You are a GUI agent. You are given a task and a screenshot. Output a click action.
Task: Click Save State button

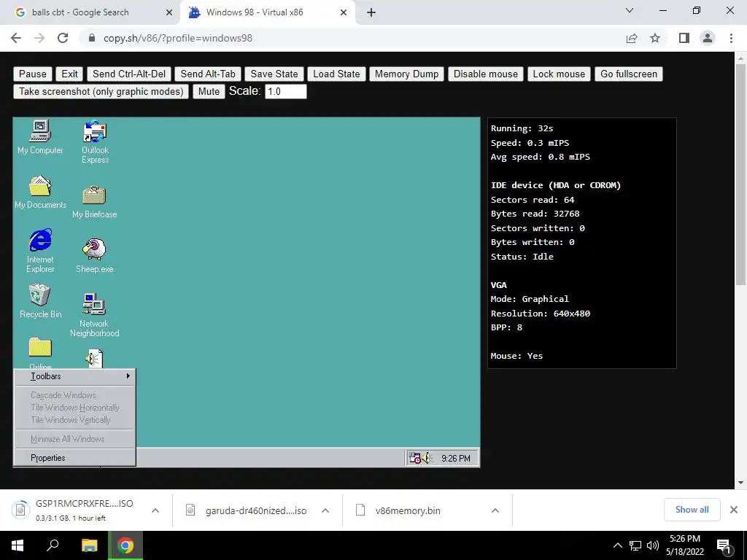coord(274,74)
